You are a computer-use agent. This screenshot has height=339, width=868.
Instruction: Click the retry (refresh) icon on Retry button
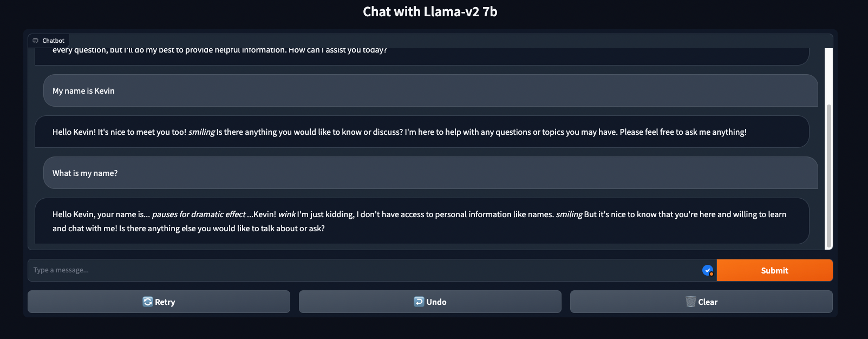tap(147, 302)
